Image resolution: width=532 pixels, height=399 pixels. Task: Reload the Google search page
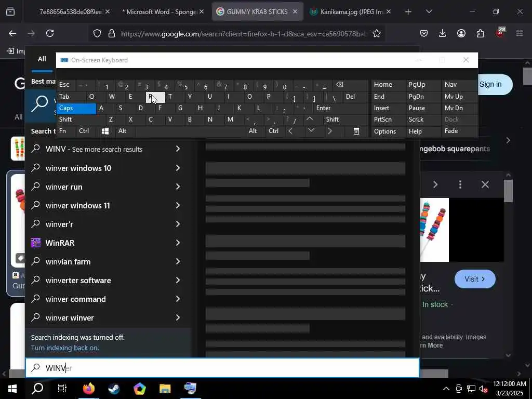50,33
